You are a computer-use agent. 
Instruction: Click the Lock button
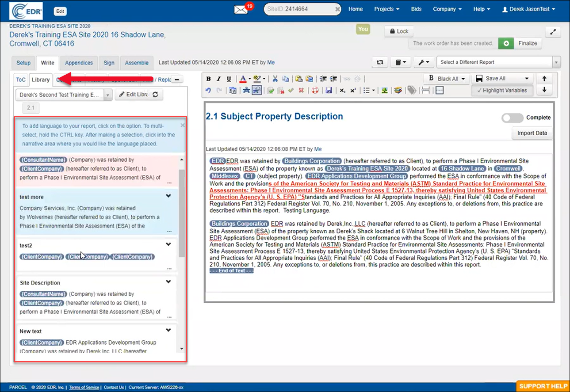click(399, 31)
